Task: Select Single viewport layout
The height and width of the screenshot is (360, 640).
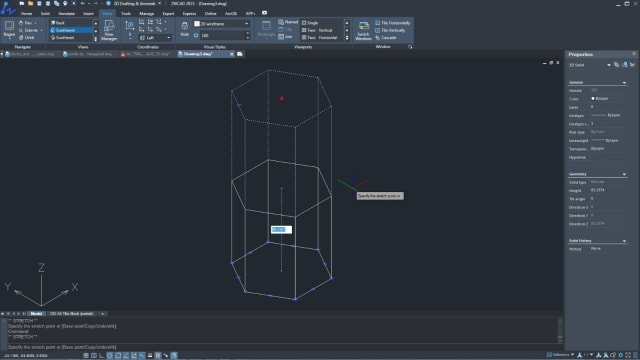Action: tap(310, 23)
